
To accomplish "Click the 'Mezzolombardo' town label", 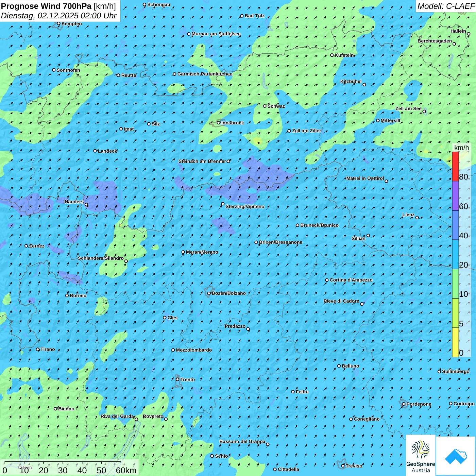I will pos(194,350).
